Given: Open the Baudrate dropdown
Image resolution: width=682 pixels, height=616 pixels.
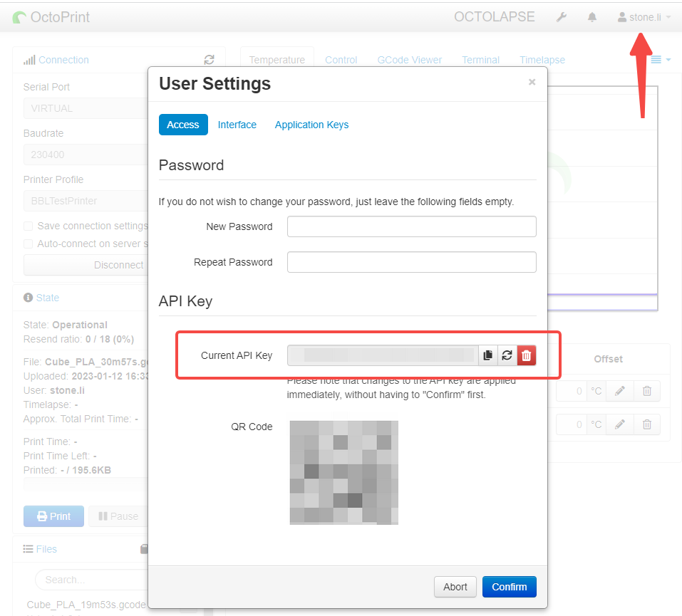Looking at the screenshot, I should [x=86, y=155].
